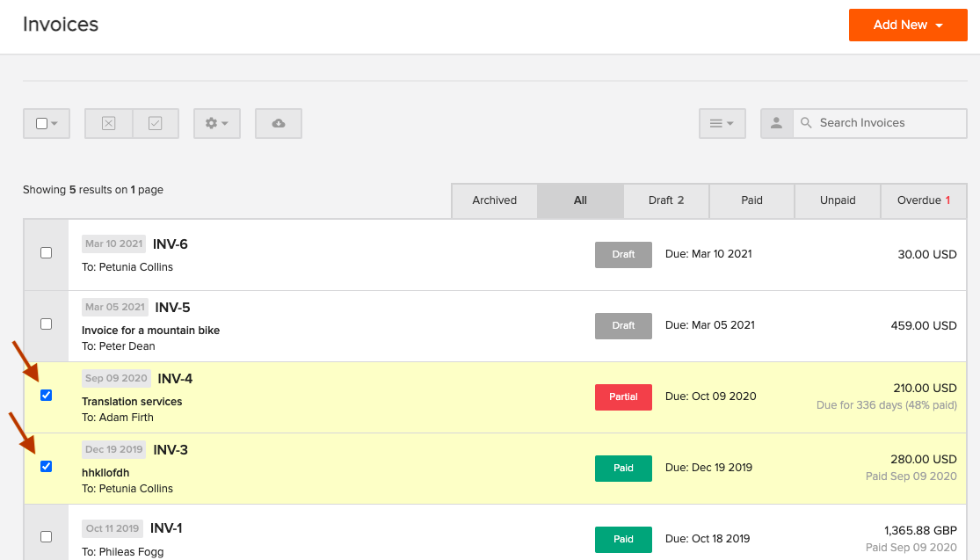Click the person icon beside search

pyautogui.click(x=777, y=123)
